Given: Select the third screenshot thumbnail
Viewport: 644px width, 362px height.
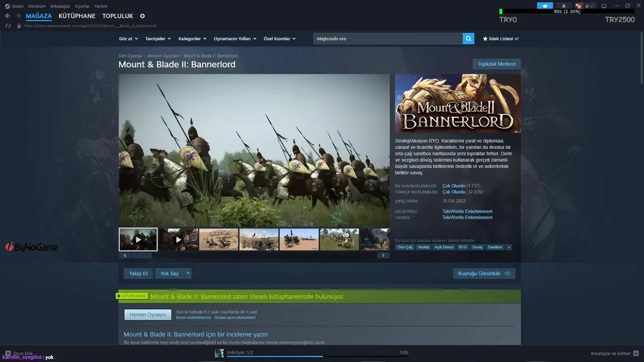Looking at the screenshot, I should coord(218,239).
